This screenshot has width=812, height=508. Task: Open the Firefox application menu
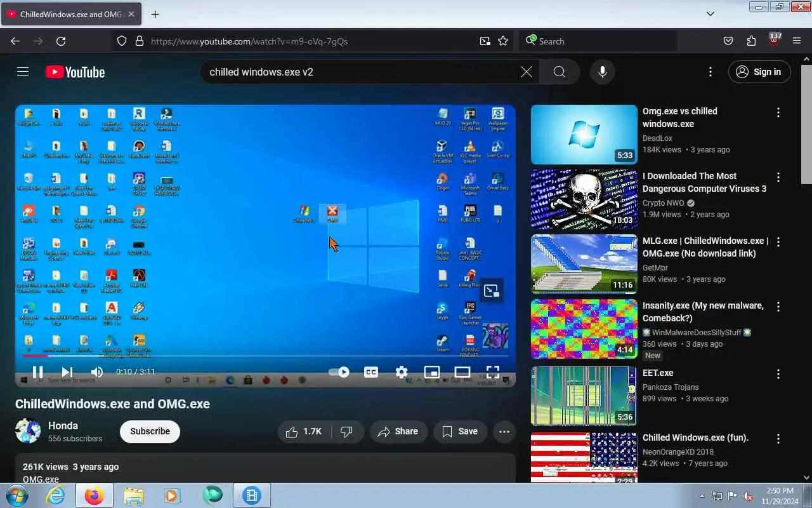(x=797, y=41)
